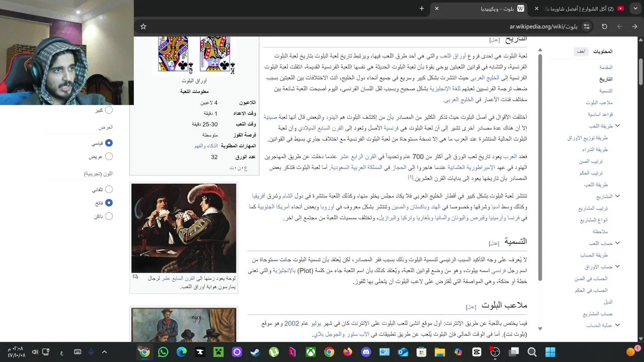The height and width of the screenshot is (362, 644).
Task: Open الذكاء والفهم link in infobox
Action: [x=206, y=146]
